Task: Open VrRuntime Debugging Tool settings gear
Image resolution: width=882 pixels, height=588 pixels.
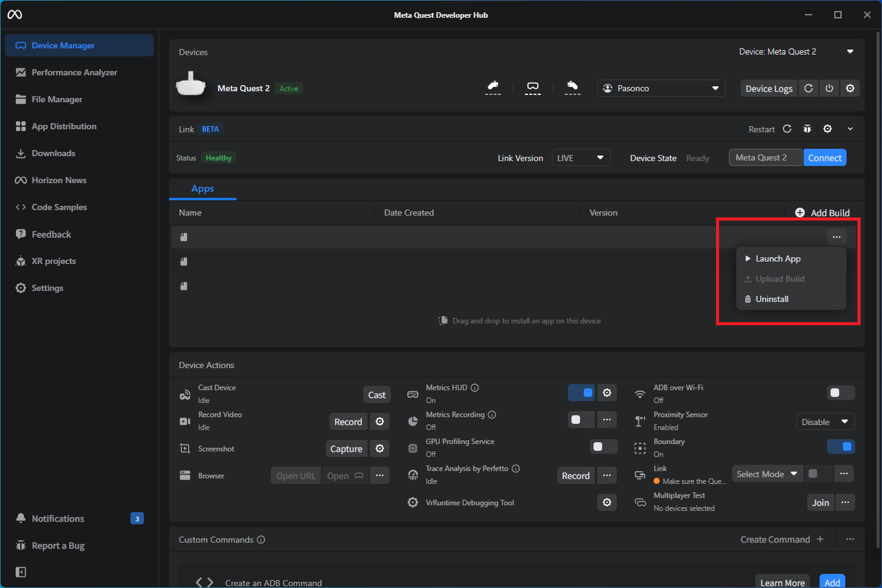Action: tap(607, 502)
